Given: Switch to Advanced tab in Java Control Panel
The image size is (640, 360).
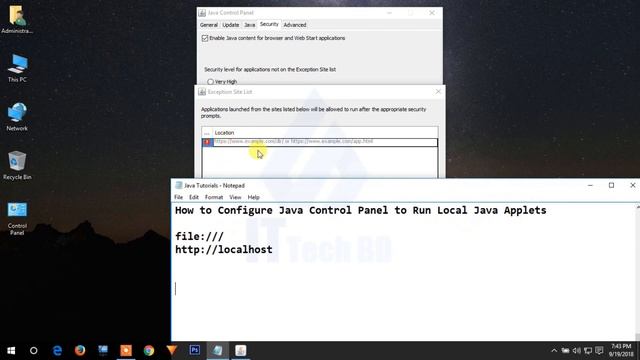Looking at the screenshot, I should tap(295, 25).
